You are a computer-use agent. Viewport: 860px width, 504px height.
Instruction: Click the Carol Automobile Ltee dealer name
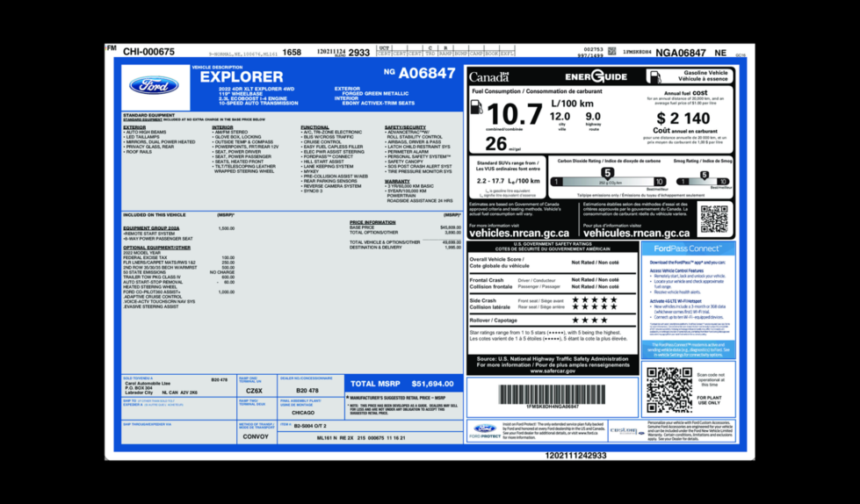pyautogui.click(x=148, y=384)
